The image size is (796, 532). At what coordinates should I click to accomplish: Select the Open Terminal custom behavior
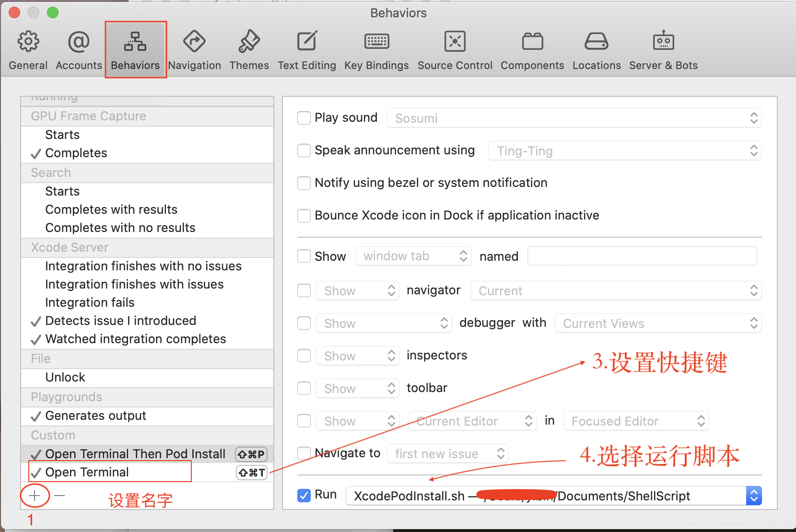click(147, 473)
